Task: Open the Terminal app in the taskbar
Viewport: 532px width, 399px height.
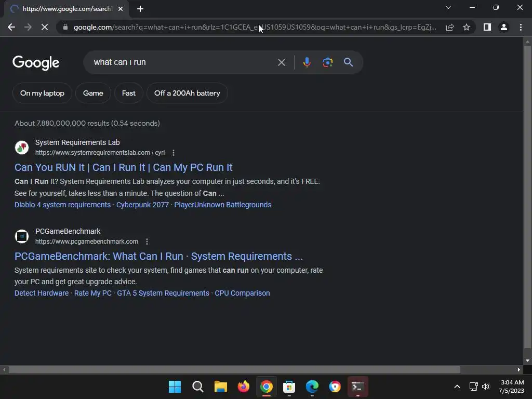Action: tap(357, 387)
